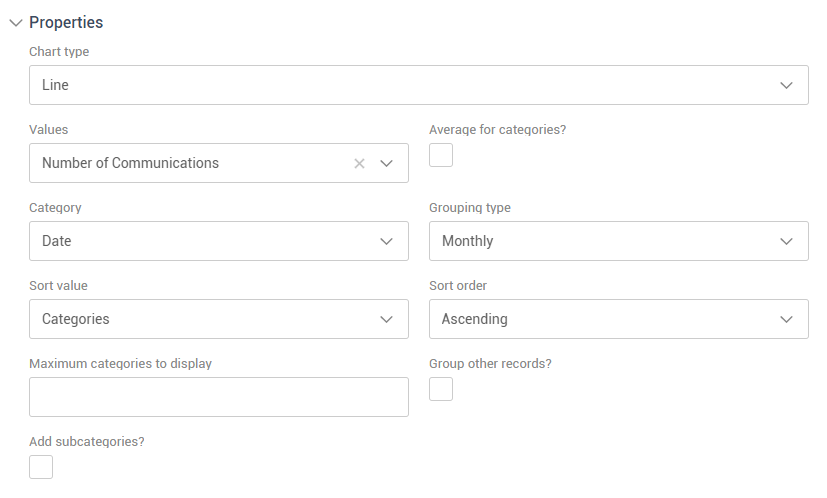Open the Line chart type combo box
This screenshot has width=827, height=498.
click(x=400, y=86)
